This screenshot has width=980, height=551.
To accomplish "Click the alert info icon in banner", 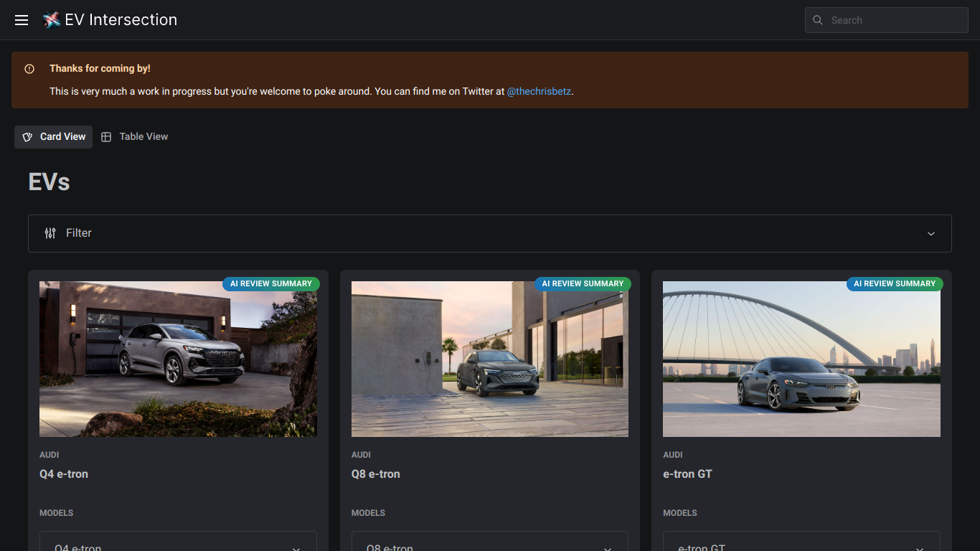I will click(29, 69).
